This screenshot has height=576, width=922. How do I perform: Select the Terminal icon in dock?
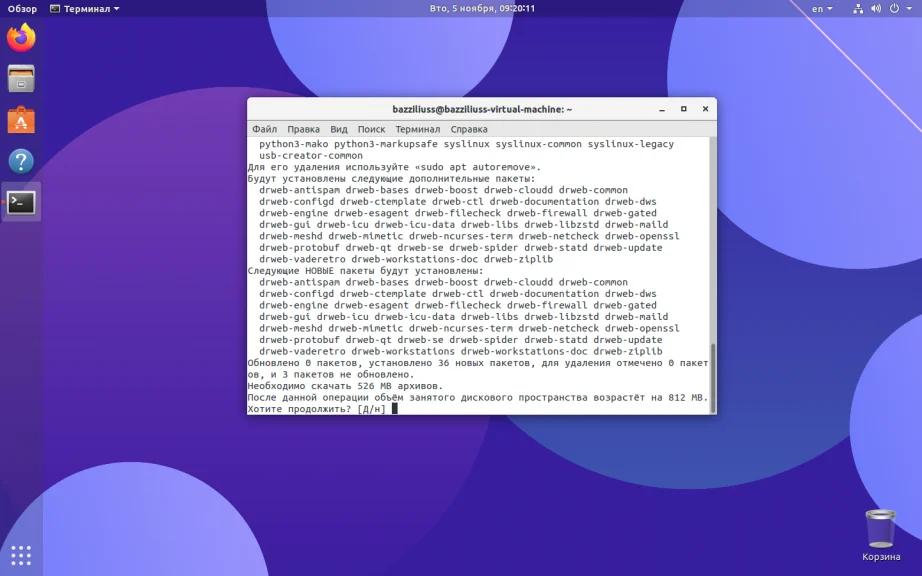[x=21, y=202]
